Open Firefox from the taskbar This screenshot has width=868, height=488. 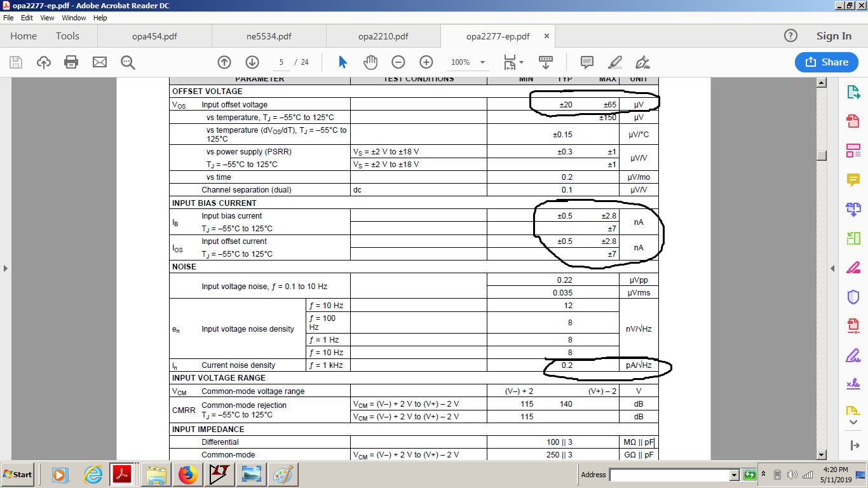[187, 475]
